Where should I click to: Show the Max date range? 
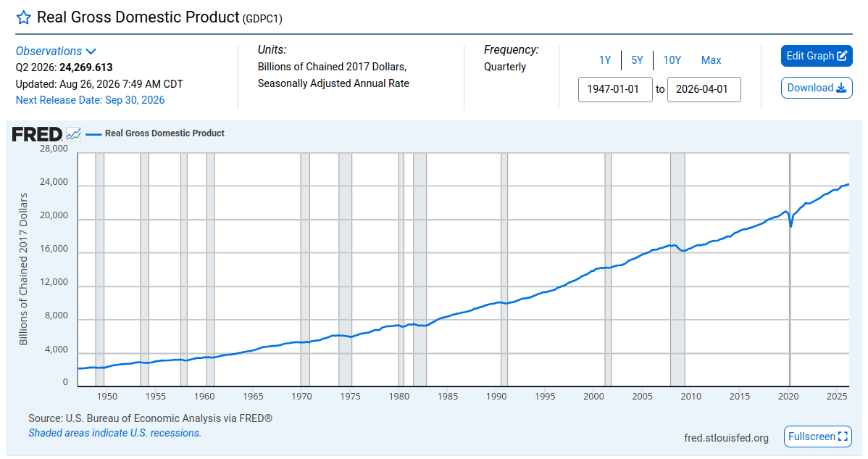(x=711, y=59)
